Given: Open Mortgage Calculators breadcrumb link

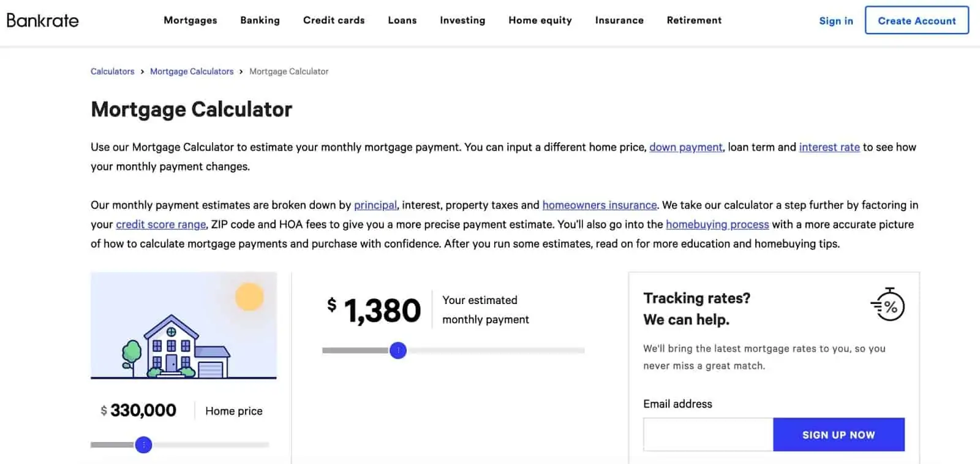Looking at the screenshot, I should click(192, 72).
